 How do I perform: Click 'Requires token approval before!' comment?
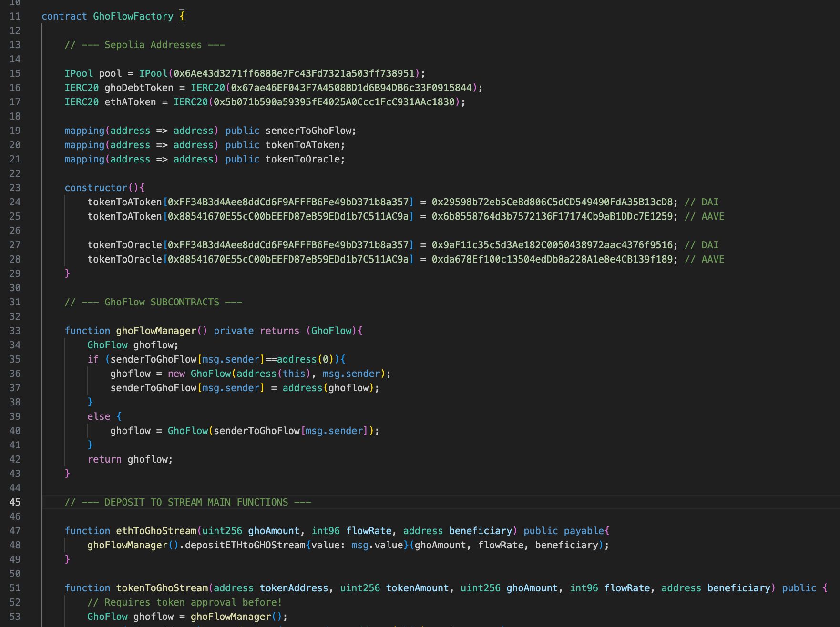tap(185, 602)
